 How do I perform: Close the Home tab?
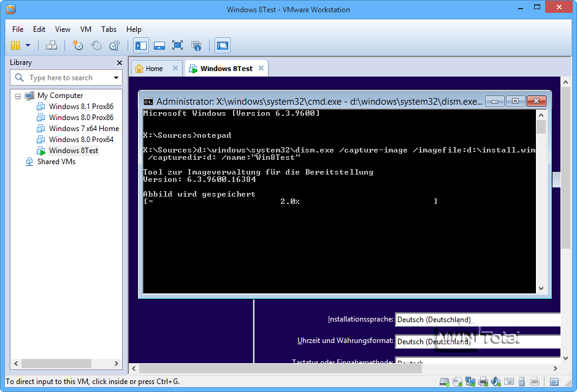pos(175,68)
